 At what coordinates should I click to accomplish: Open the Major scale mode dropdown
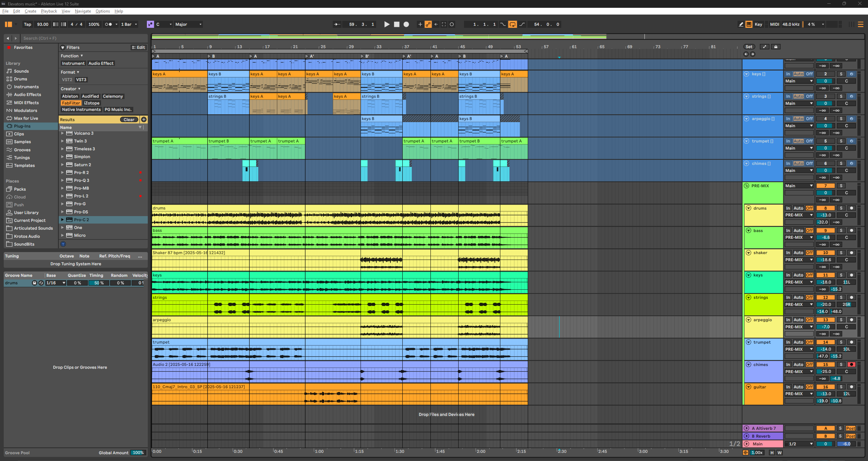point(188,24)
